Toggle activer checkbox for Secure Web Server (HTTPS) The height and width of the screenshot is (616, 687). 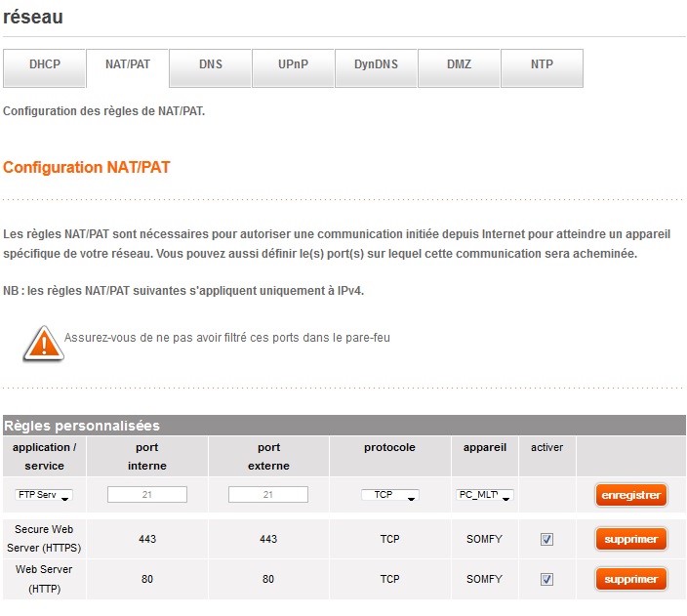click(546, 539)
